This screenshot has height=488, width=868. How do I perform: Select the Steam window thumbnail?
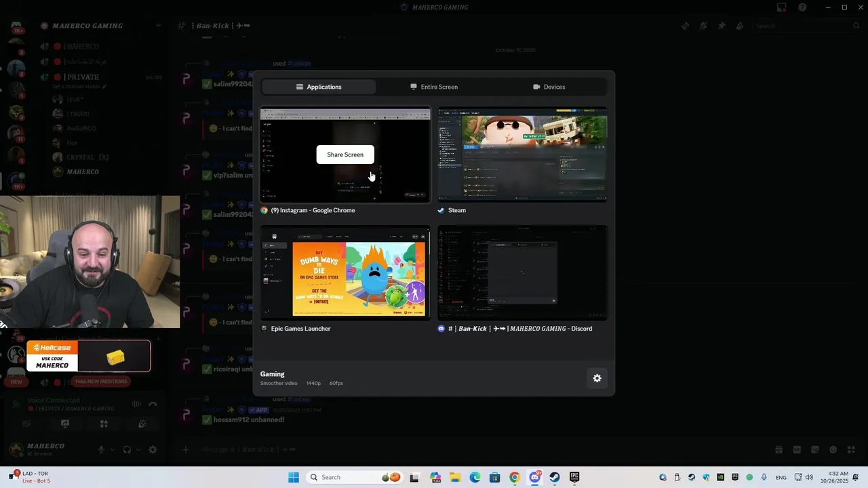click(522, 155)
